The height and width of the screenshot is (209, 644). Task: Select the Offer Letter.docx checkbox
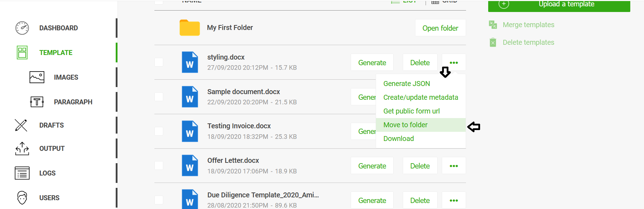[159, 166]
